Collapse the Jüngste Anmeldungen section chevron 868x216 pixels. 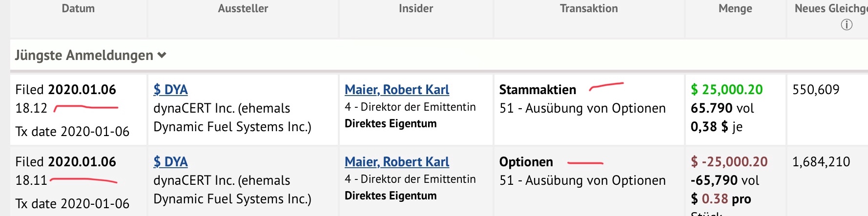162,56
